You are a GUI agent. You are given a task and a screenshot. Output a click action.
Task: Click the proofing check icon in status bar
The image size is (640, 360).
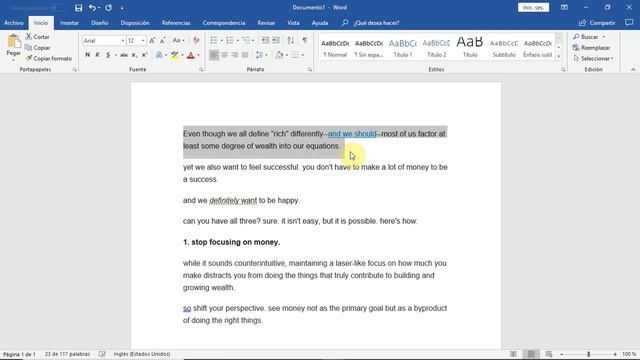pos(102,354)
